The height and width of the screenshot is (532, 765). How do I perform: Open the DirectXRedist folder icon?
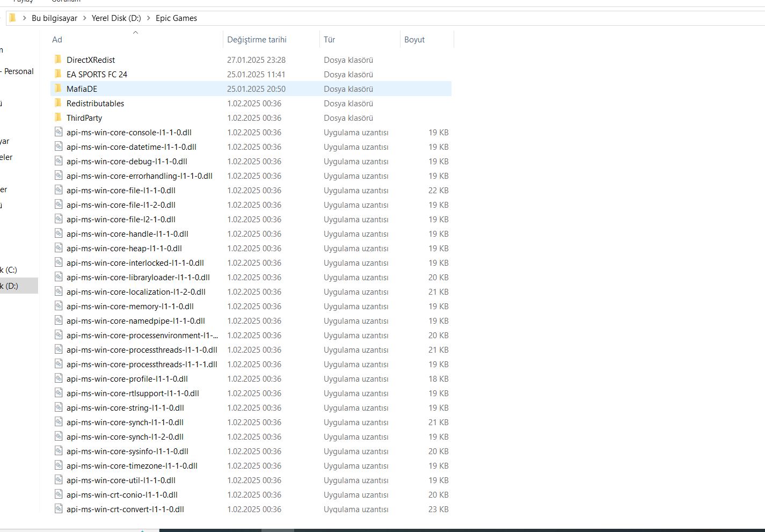[58, 60]
